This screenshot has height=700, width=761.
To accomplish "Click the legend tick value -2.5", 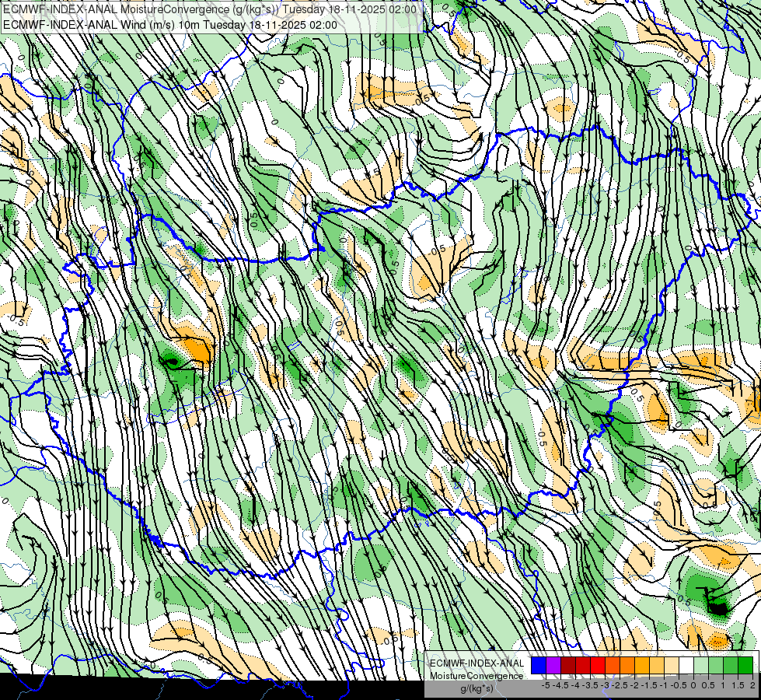I will point(620,685).
